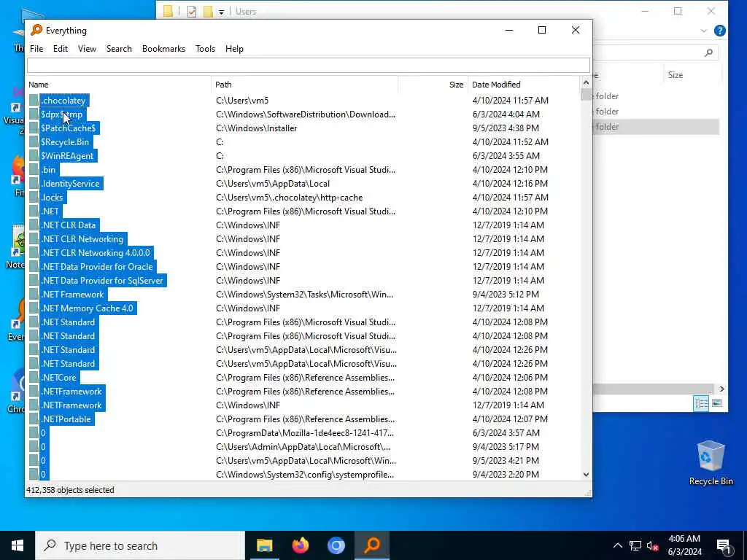Select .NET Data Provider for Oracle
Screen dimensions: 747x560
97,267
